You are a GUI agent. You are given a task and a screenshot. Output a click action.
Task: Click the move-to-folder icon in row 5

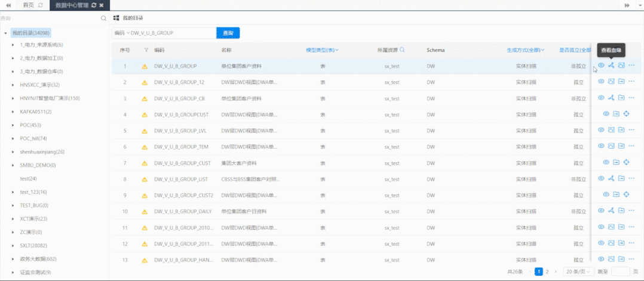click(621, 129)
